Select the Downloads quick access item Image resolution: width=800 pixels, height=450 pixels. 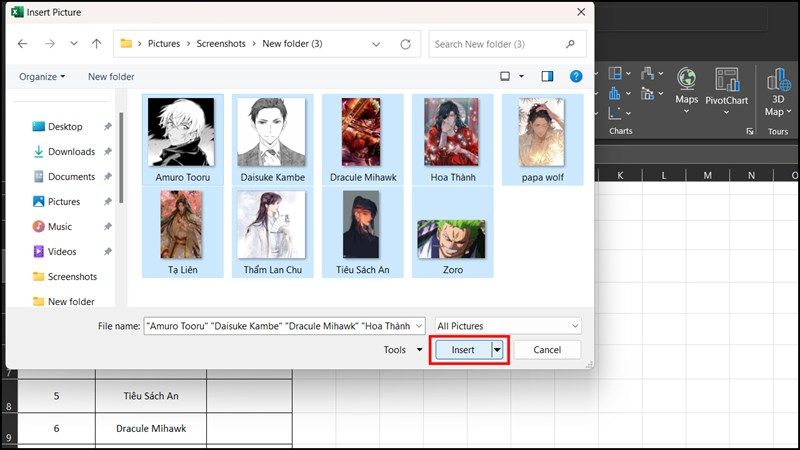(71, 152)
